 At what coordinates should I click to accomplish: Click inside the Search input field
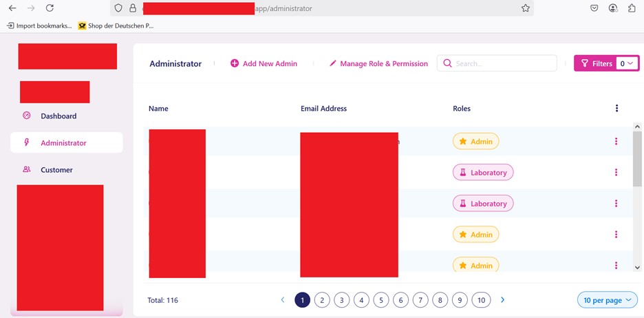[x=502, y=63]
